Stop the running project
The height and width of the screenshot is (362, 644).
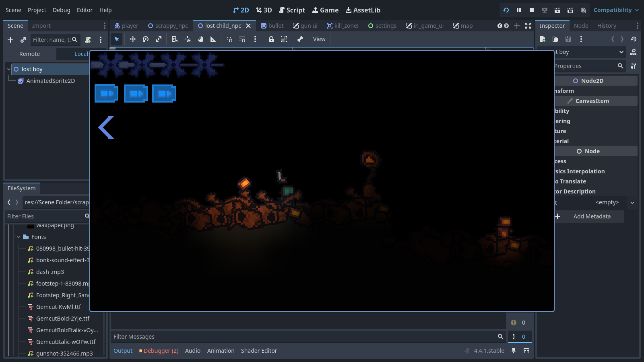tap(532, 10)
